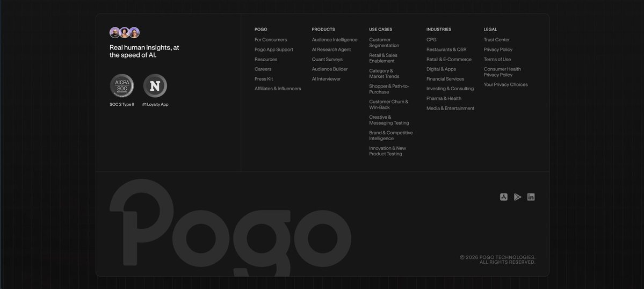Open the CPG industry link
Screen dimensions: 644x289
tap(431, 40)
